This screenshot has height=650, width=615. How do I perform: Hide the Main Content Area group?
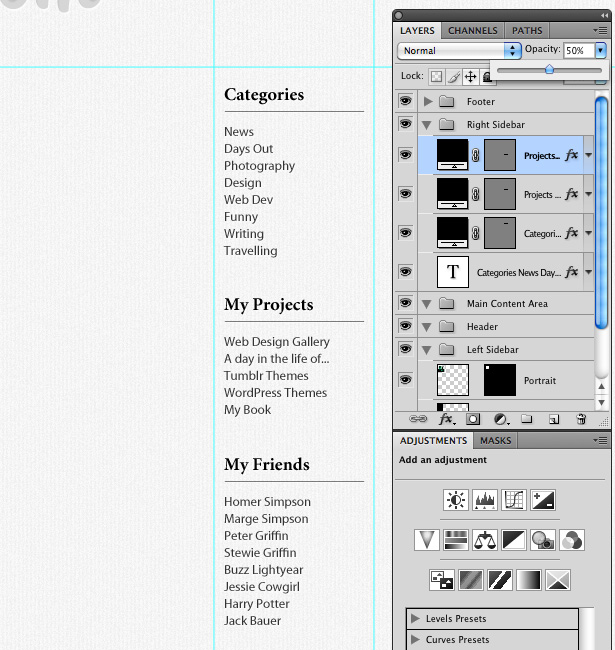pos(405,303)
